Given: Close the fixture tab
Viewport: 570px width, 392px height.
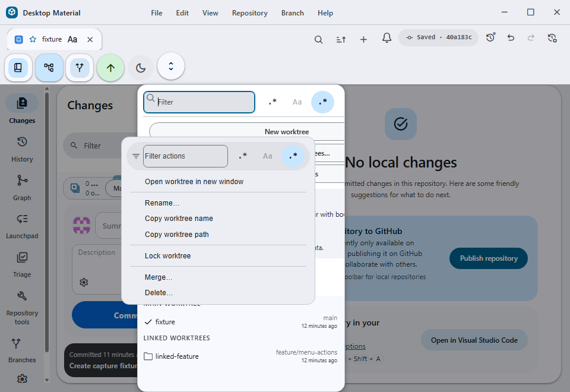Looking at the screenshot, I should pos(90,39).
